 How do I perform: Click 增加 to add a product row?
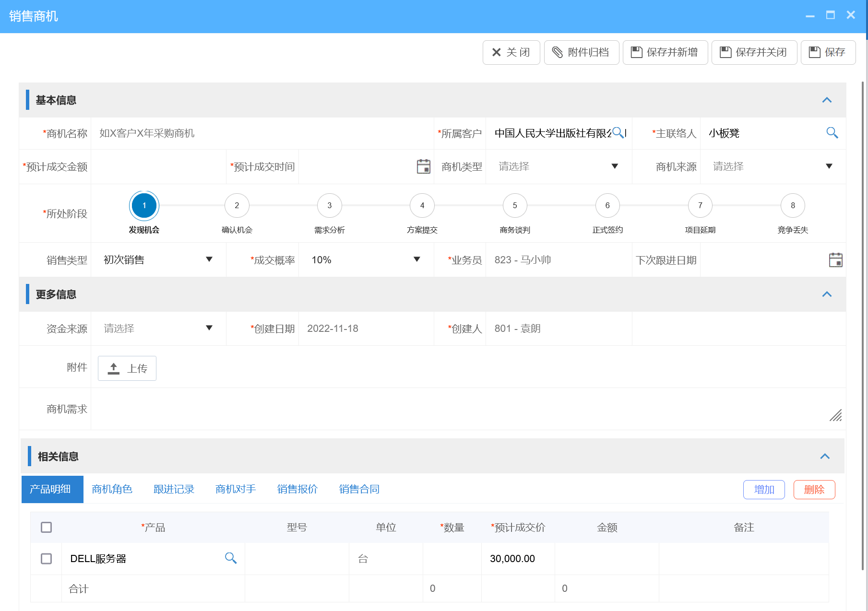click(764, 489)
